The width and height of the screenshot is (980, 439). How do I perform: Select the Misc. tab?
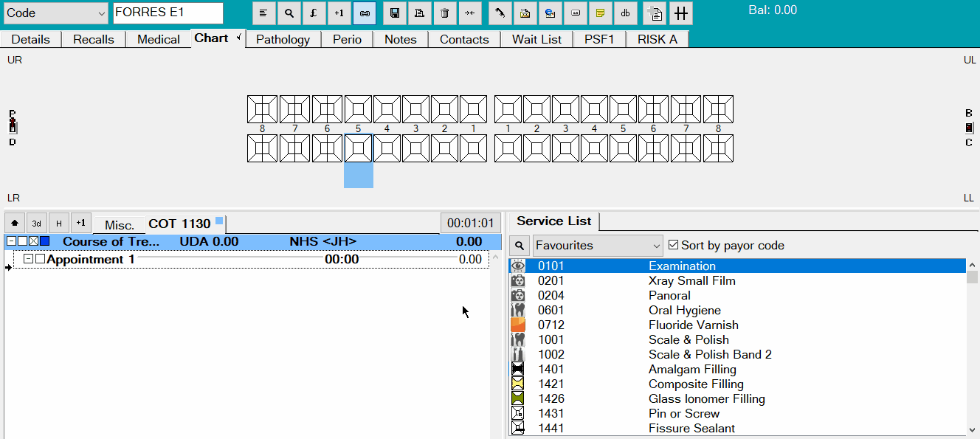coord(120,225)
